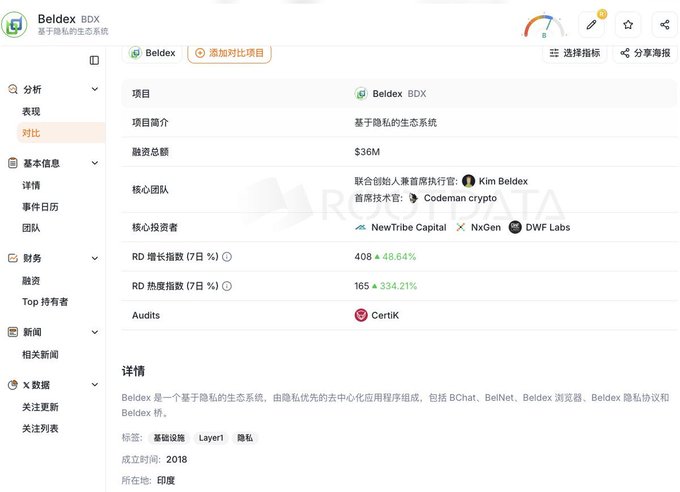Click the $36M funding value
Viewport: 680px width, 492px height.
click(367, 152)
